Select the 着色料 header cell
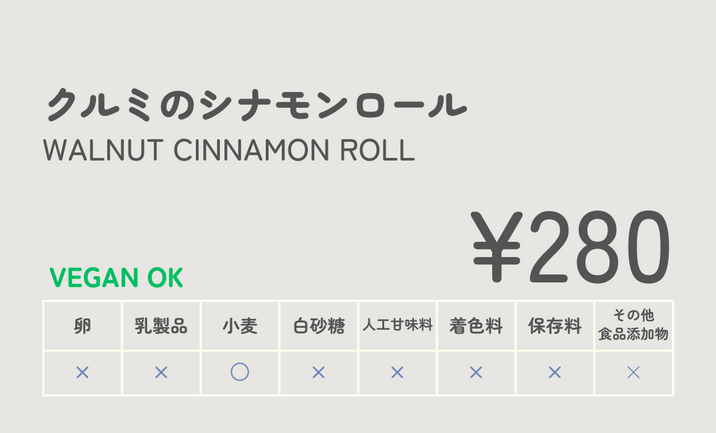The height and width of the screenshot is (433, 716). [476, 326]
